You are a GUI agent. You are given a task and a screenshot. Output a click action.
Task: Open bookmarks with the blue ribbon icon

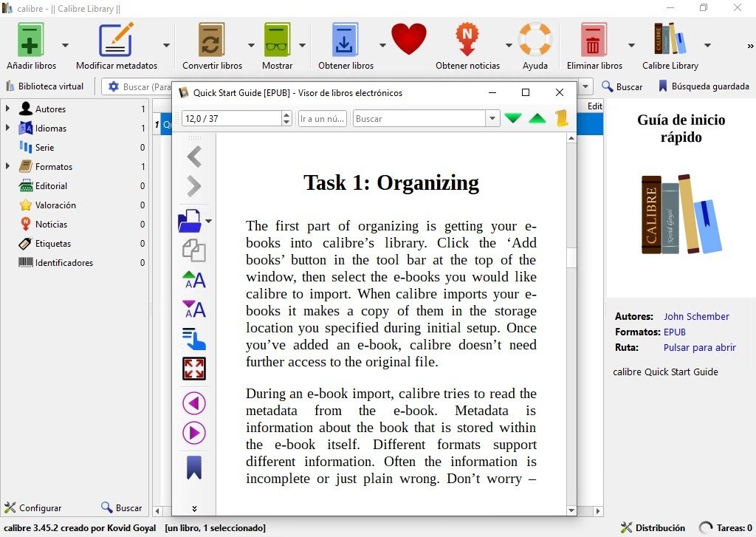tap(194, 468)
